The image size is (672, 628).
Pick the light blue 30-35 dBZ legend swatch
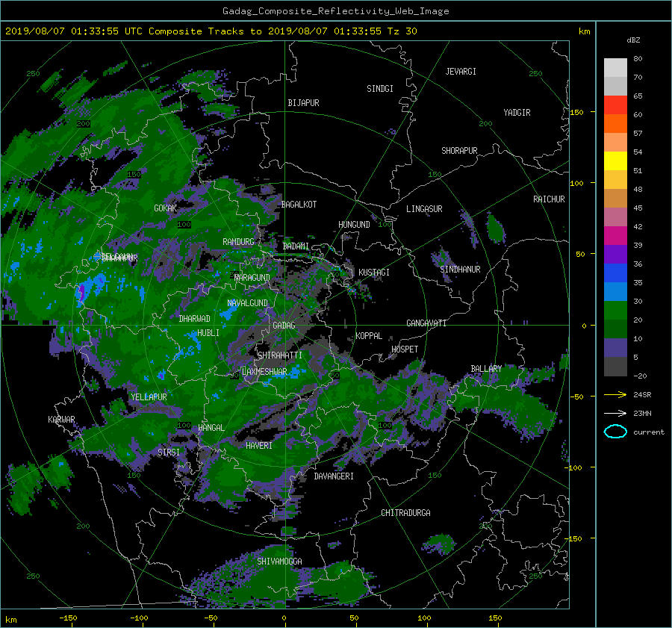click(615, 291)
